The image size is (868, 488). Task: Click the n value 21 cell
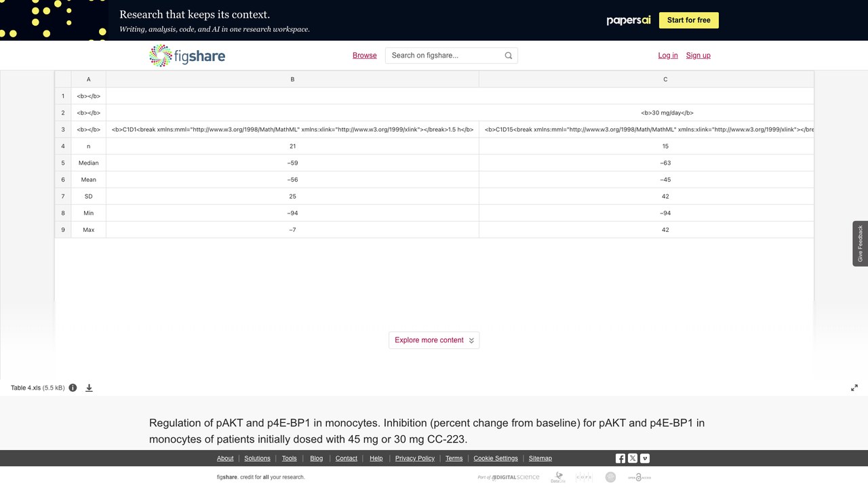pyautogui.click(x=292, y=146)
